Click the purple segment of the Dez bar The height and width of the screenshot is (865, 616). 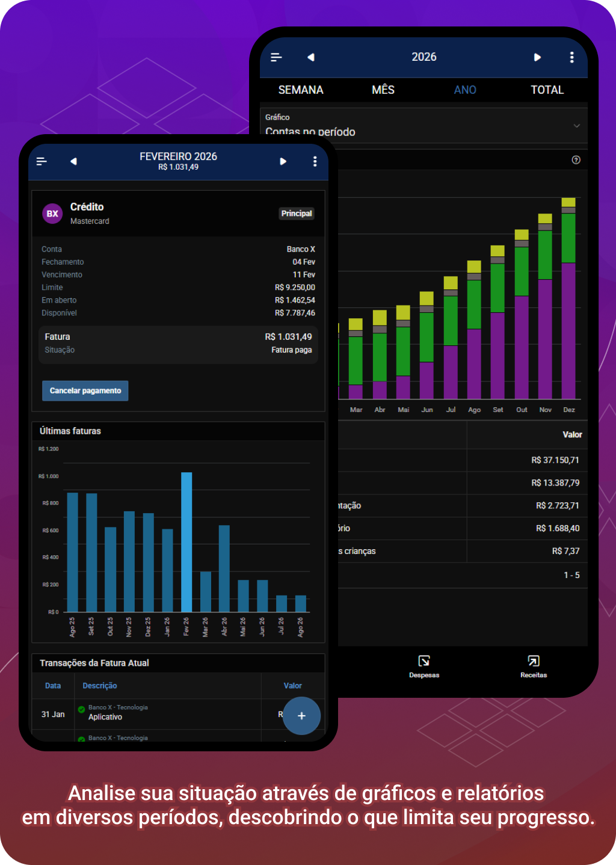[x=568, y=331]
